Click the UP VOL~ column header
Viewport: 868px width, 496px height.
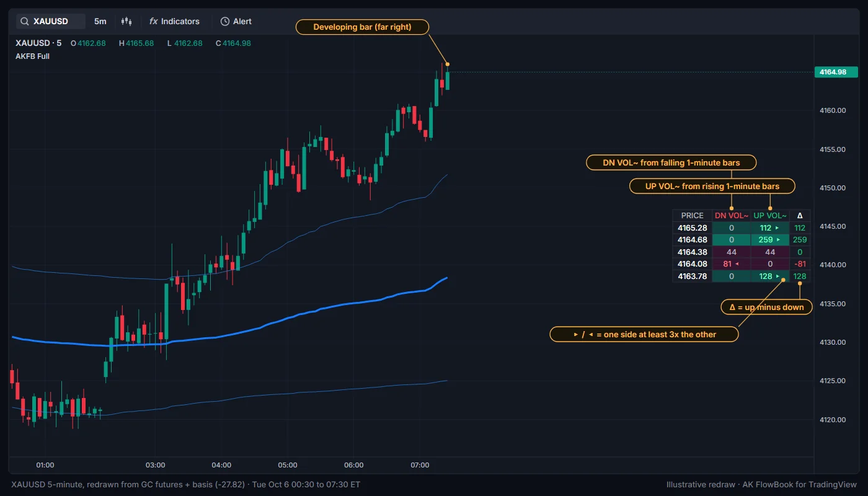coord(770,216)
